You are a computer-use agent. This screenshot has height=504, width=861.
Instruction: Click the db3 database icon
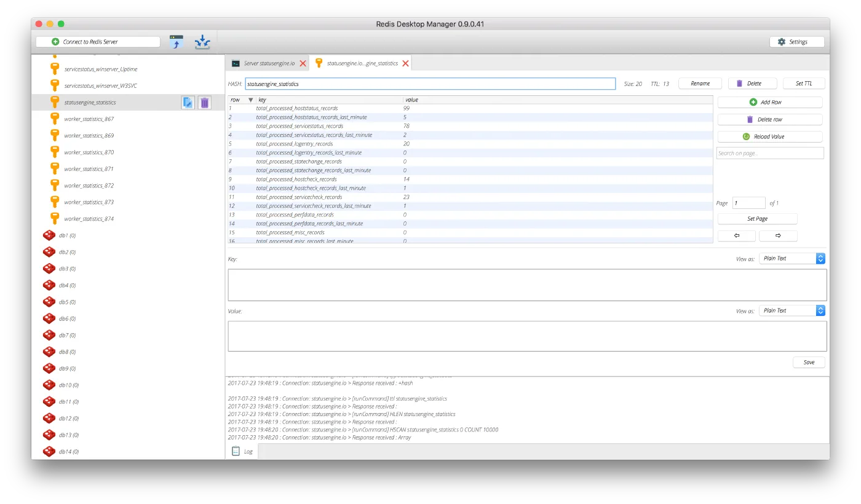[x=49, y=268]
